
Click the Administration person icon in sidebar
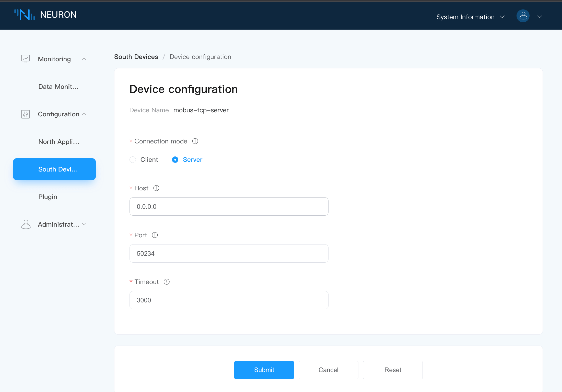click(26, 225)
